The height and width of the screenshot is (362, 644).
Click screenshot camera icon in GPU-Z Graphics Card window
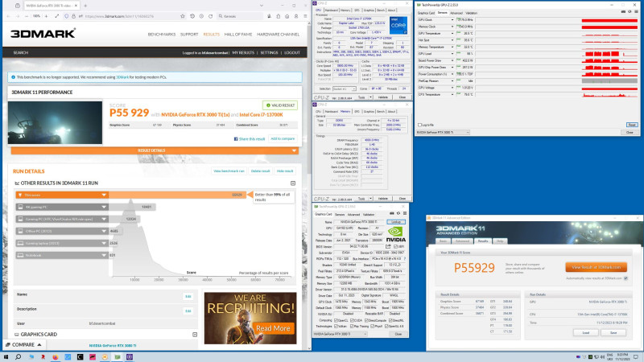pyautogui.click(x=391, y=213)
